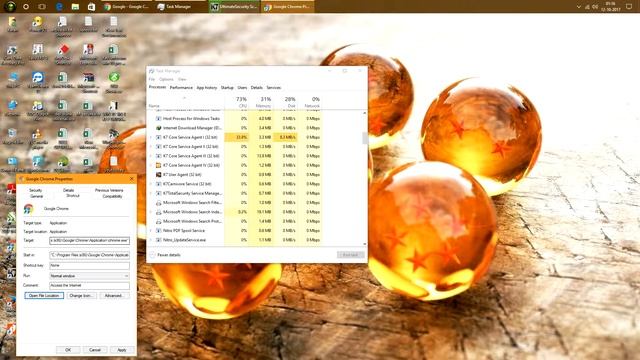Click the Fewer details link
Viewport: 640px width, 360px height.
(x=169, y=255)
